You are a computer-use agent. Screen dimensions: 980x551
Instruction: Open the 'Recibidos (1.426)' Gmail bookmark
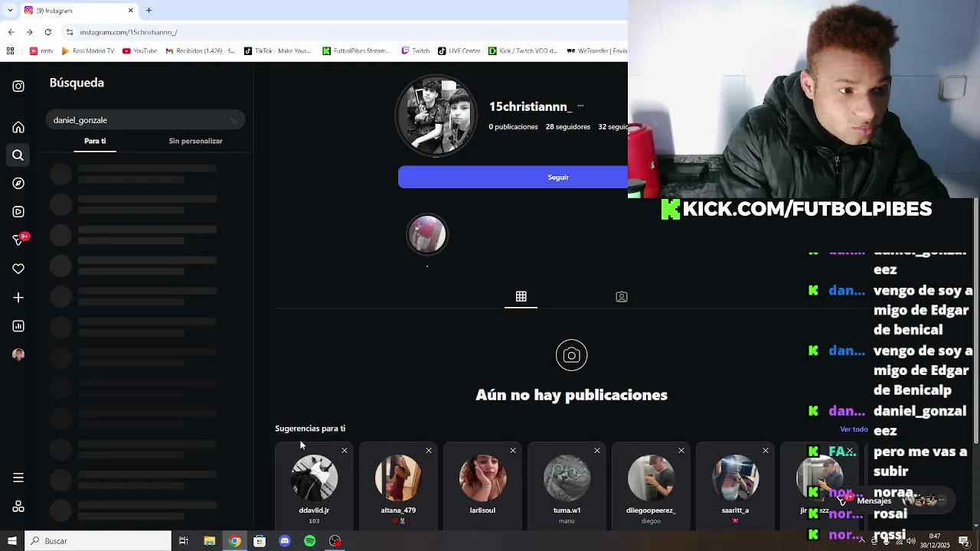tap(200, 51)
